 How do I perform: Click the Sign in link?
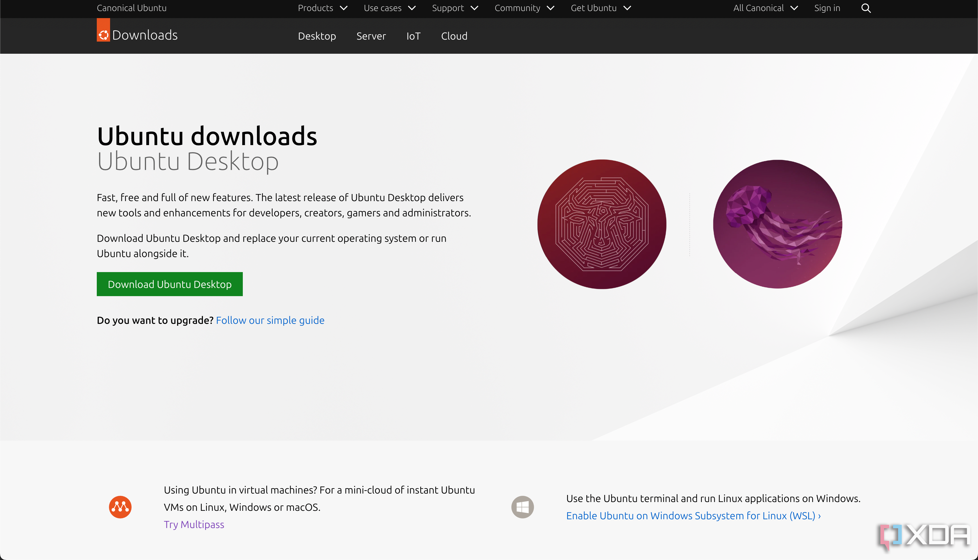point(827,8)
